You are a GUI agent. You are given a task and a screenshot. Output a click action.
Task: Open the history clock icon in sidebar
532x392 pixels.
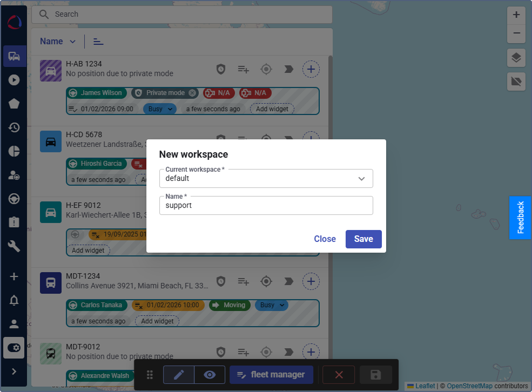(15, 127)
